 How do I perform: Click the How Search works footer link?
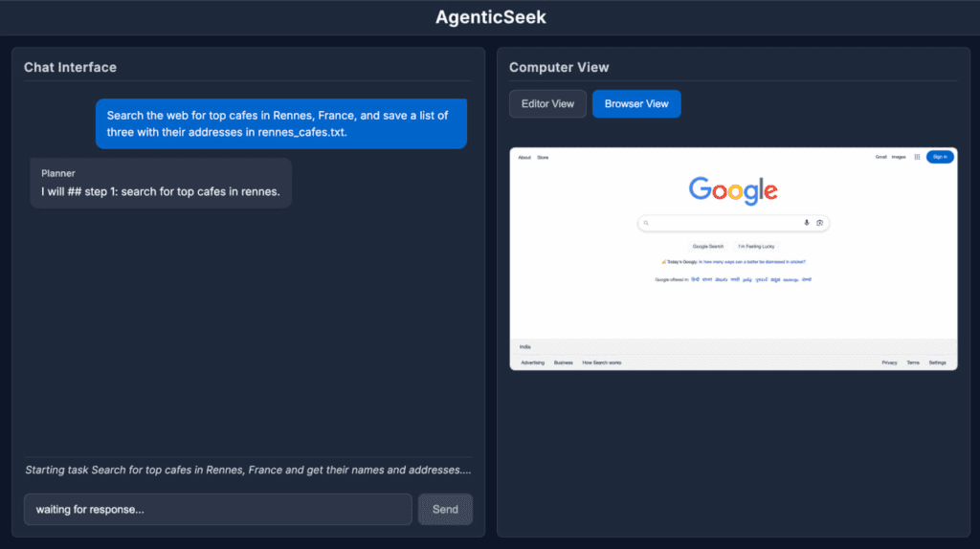(602, 362)
